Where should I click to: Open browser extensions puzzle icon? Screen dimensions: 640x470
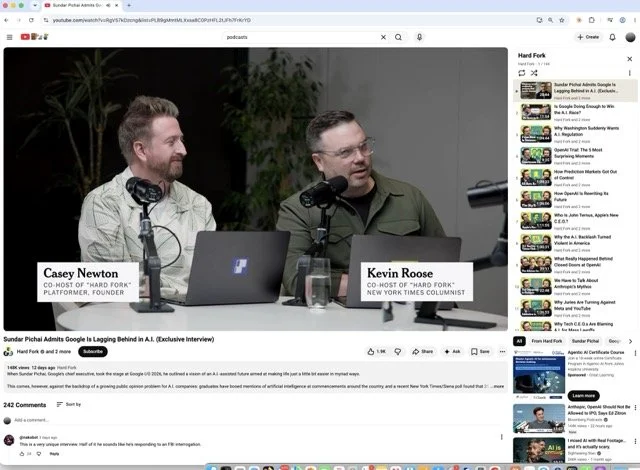pyautogui.click(x=591, y=20)
